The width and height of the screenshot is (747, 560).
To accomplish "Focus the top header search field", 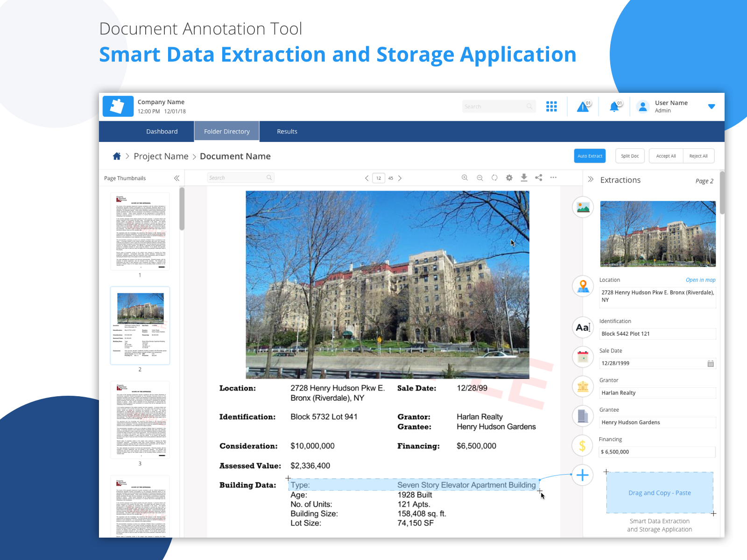I will [x=498, y=106].
